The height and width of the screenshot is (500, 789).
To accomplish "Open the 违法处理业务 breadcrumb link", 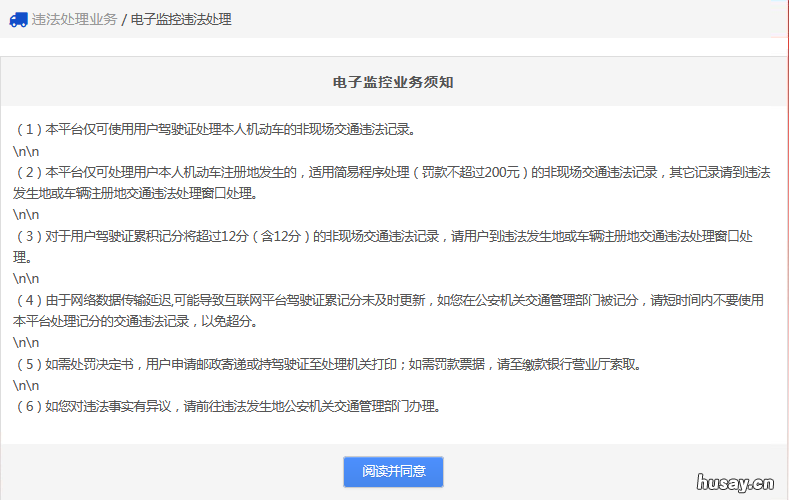I will click(74, 19).
